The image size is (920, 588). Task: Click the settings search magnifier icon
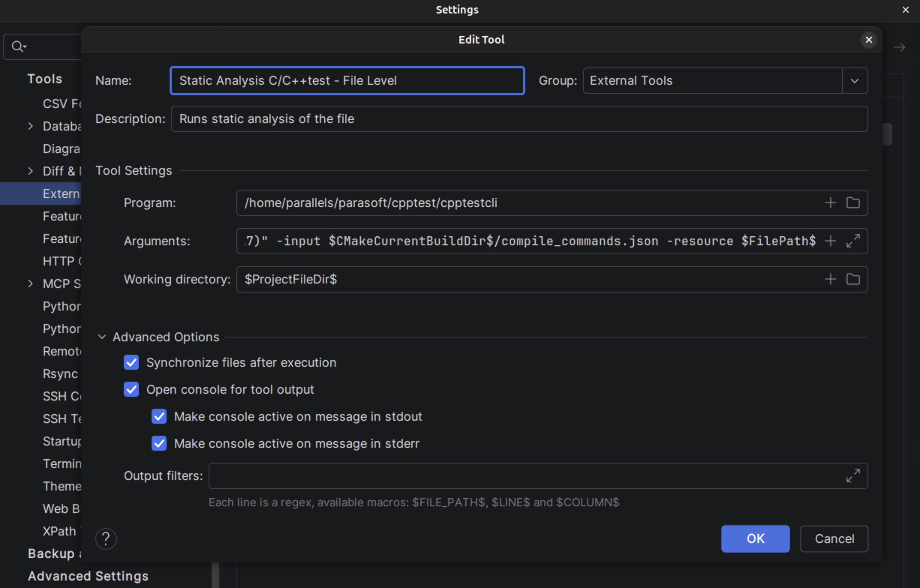[x=18, y=46]
